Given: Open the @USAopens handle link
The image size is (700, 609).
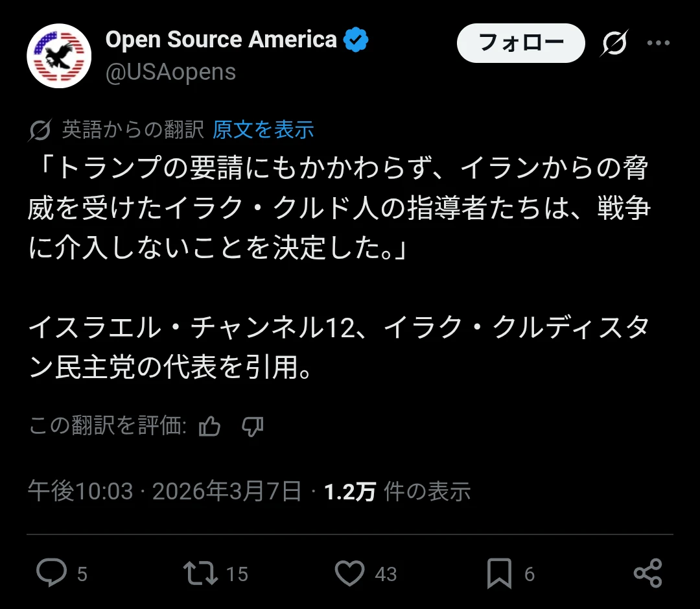Looking at the screenshot, I should [170, 71].
